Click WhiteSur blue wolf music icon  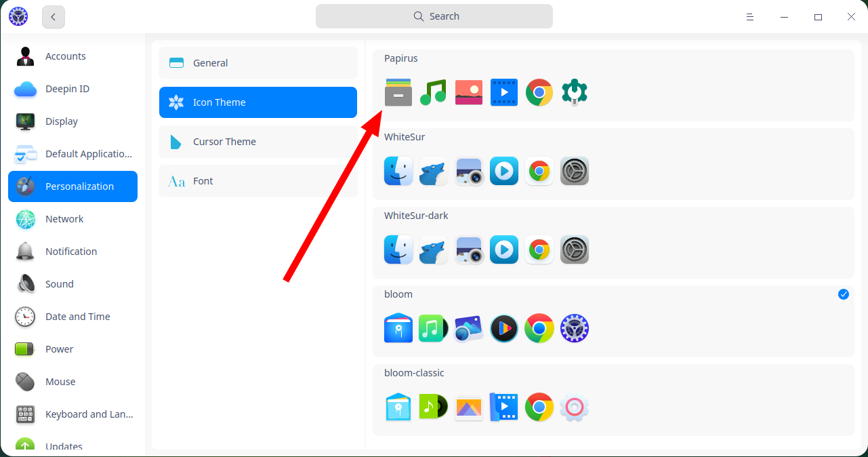[434, 171]
